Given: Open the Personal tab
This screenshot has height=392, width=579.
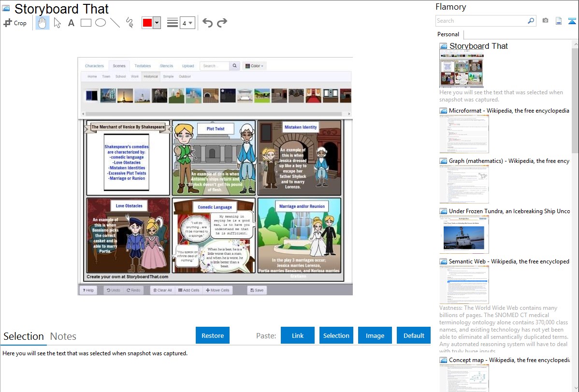Looking at the screenshot, I should [x=448, y=34].
